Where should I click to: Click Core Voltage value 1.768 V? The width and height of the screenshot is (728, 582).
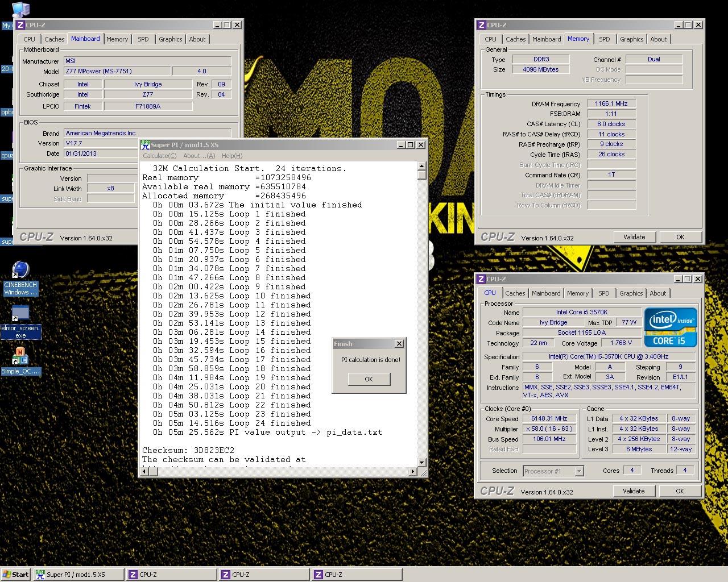(621, 343)
